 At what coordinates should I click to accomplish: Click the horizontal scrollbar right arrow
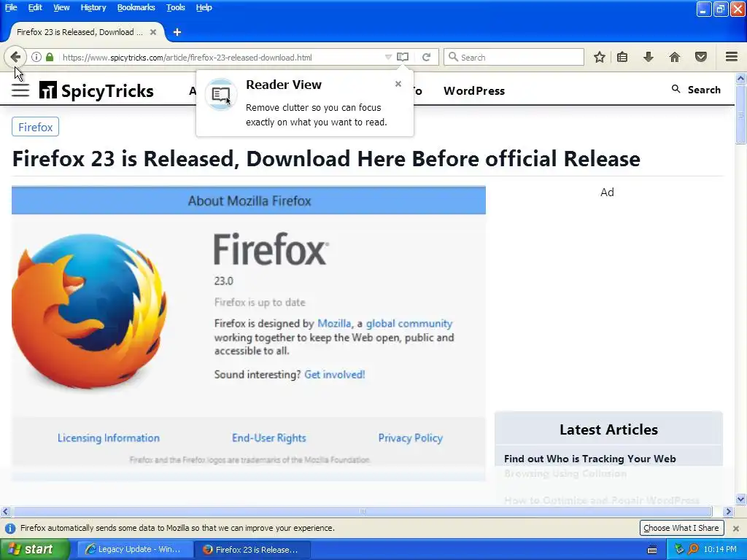728,511
